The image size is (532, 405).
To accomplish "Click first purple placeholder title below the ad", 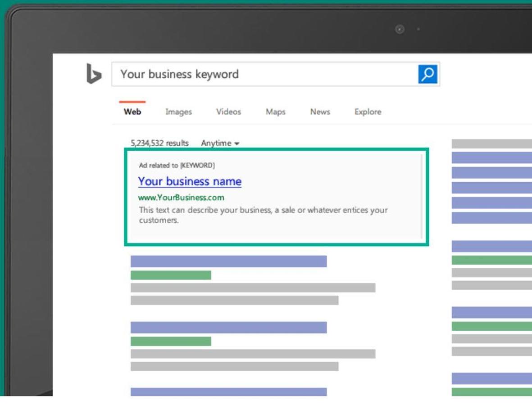I will tap(228, 261).
